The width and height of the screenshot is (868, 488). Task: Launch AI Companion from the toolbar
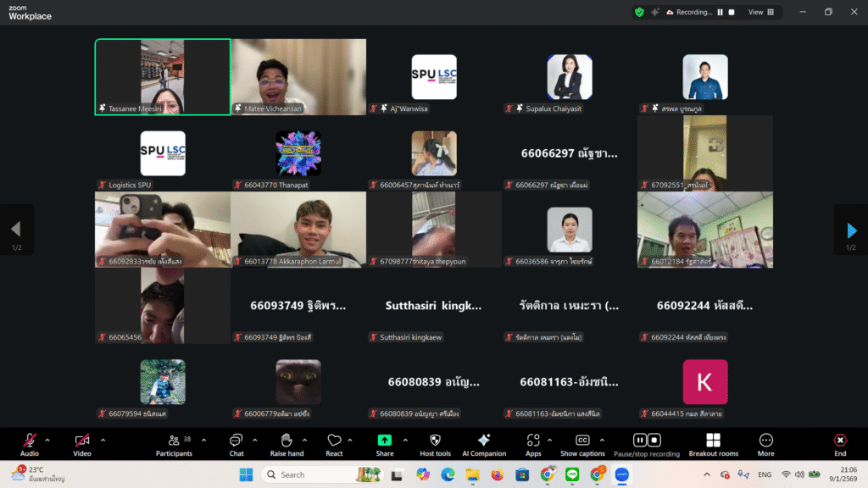[484, 444]
